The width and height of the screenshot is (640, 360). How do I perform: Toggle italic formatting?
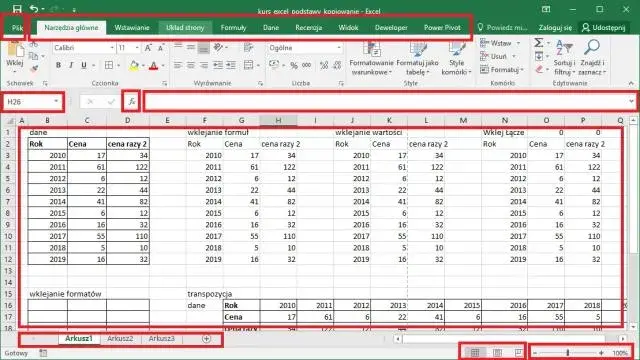[x=71, y=65]
